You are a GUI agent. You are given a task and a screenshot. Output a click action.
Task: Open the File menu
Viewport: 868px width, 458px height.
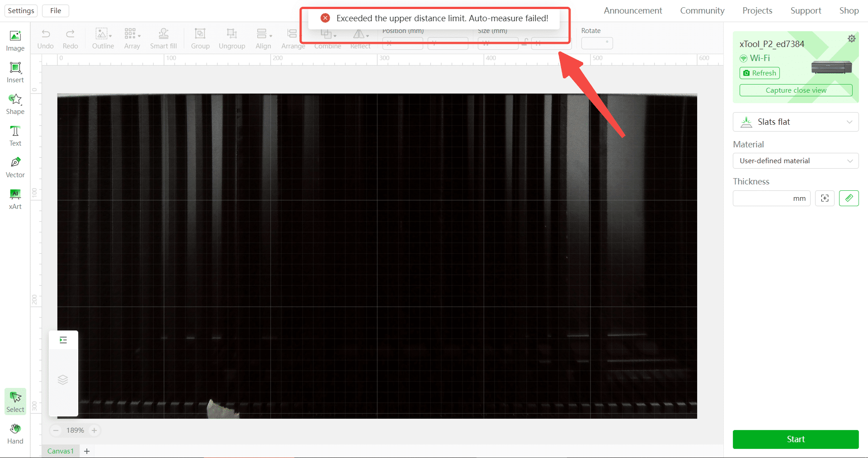[x=56, y=11]
